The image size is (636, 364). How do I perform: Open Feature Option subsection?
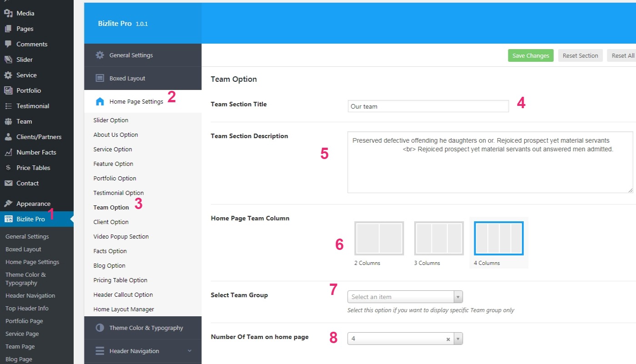click(x=113, y=164)
